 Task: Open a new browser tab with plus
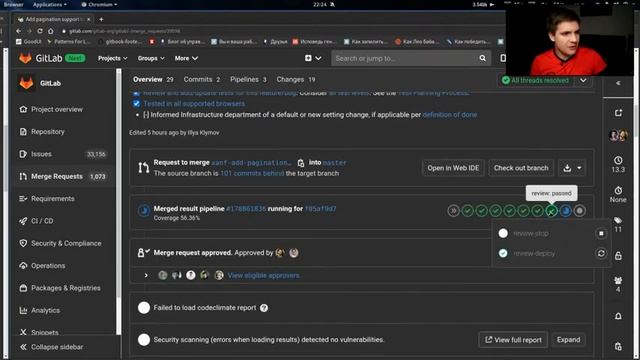coord(101,19)
